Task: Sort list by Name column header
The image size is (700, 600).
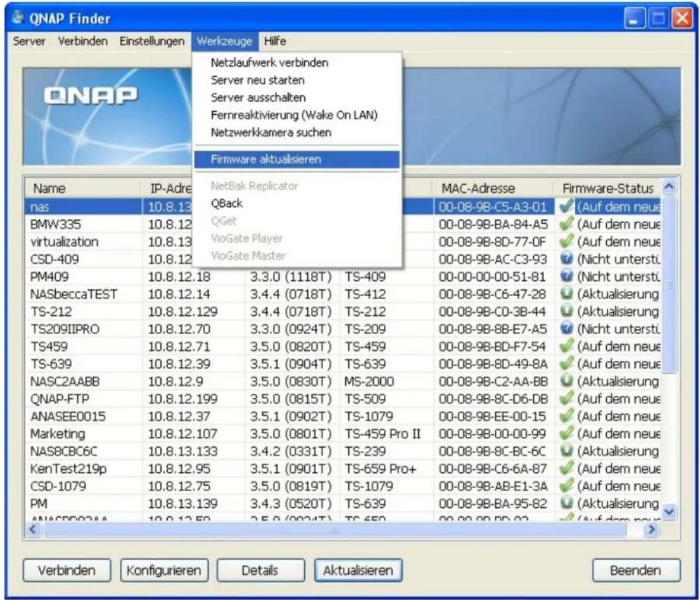Action: click(83, 188)
